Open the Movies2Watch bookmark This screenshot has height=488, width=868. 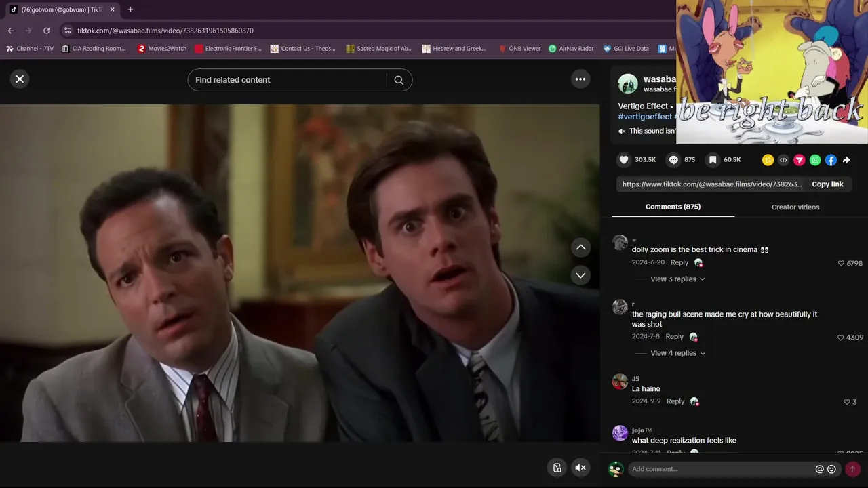pos(162,49)
